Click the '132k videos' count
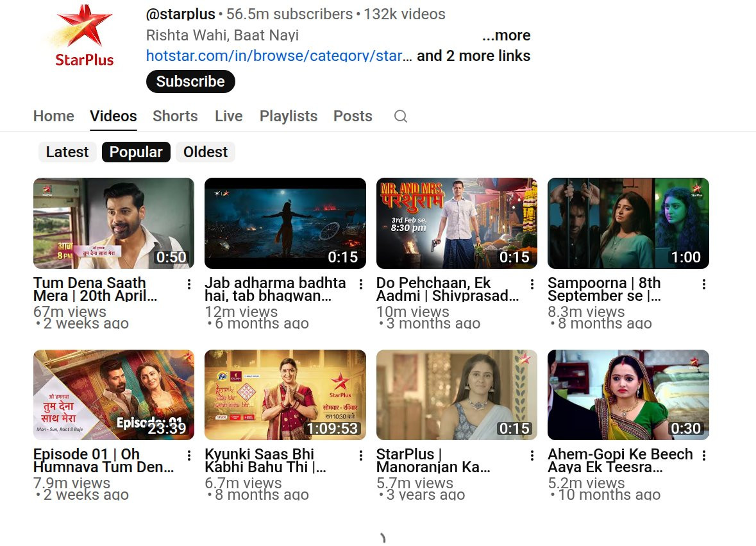The image size is (756, 546). (405, 14)
